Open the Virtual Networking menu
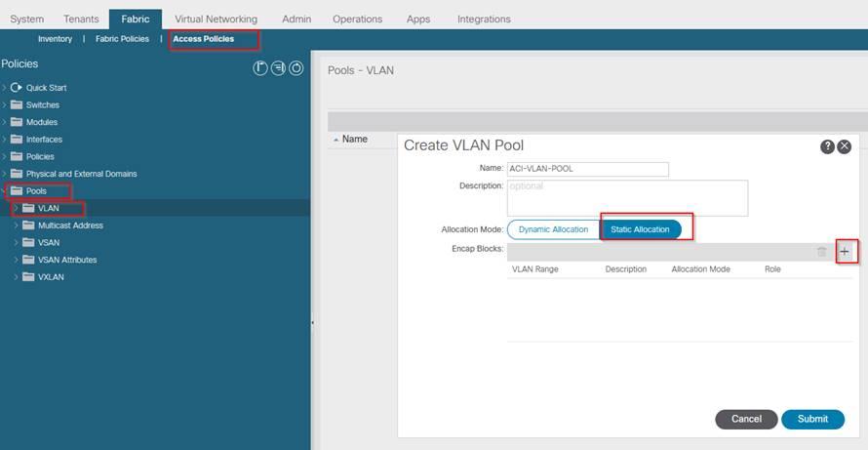Screen dimensions: 868x450 216,19
